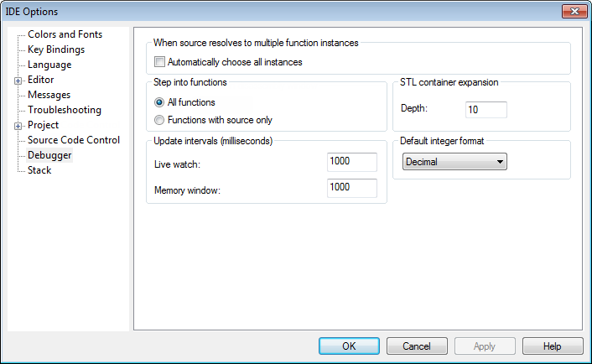Choose Functions with source only option
Viewport: 592px width, 364px height.
159,120
